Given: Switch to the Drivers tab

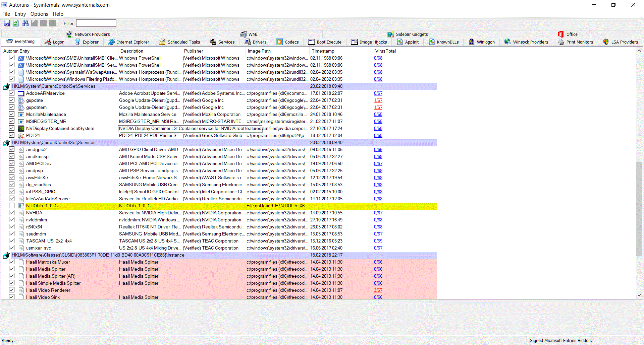Looking at the screenshot, I should click(256, 42).
